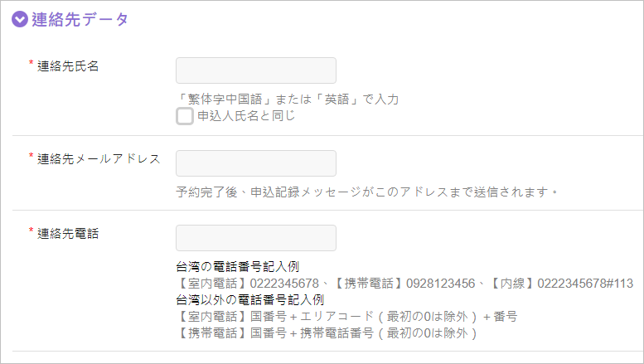The image size is (644, 364).
Task: Click the 予約完了後 email notice text
Action: 367,192
